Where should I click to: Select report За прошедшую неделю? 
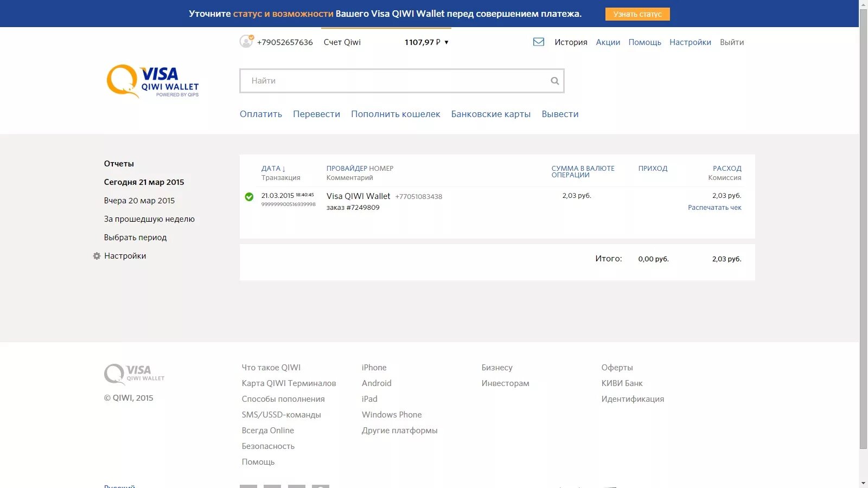point(149,219)
